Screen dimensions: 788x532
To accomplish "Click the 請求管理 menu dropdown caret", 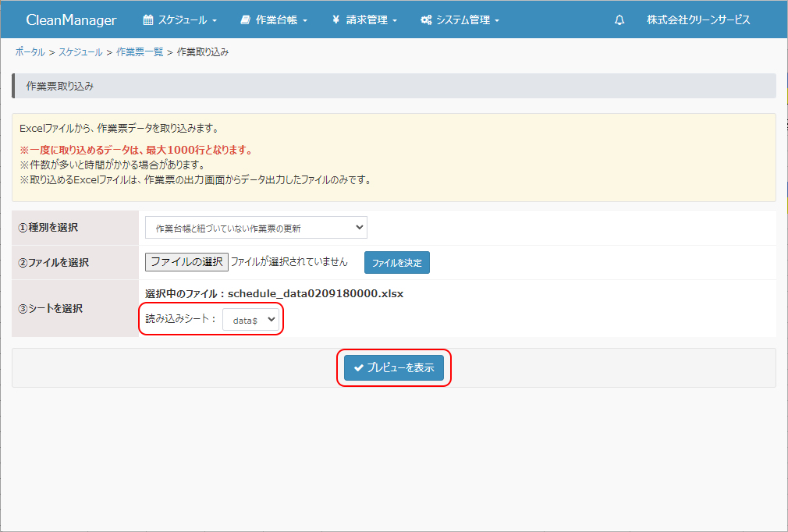I will coord(395,21).
